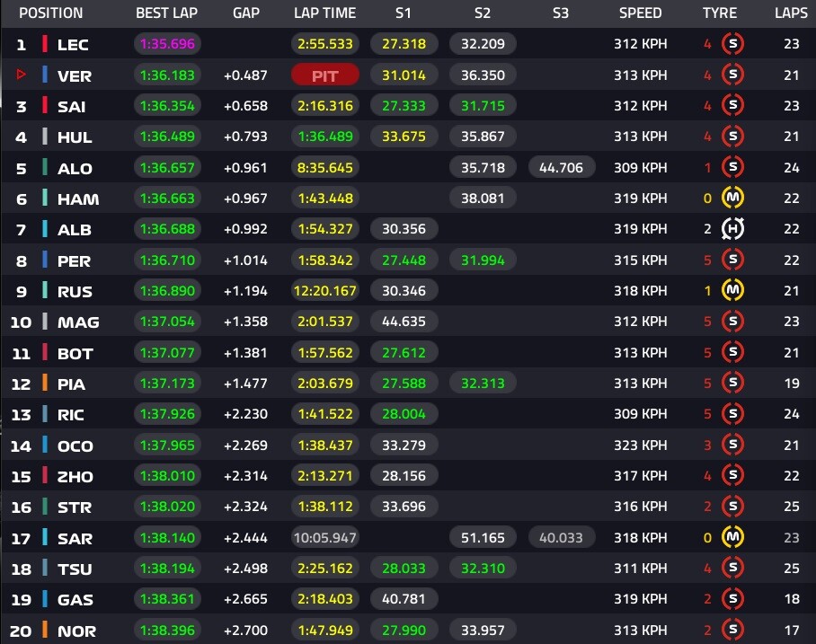Select the LAP TIME column header
The image size is (816, 644).
[x=324, y=13]
